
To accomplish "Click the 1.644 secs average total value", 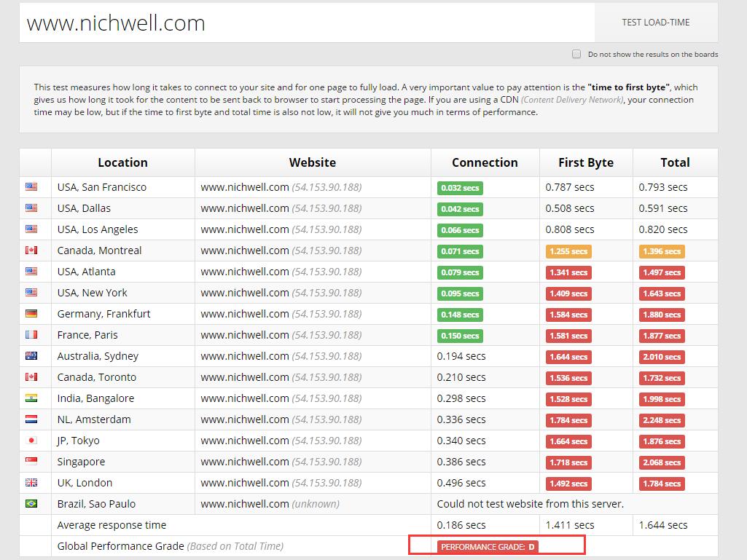I will point(663,525).
